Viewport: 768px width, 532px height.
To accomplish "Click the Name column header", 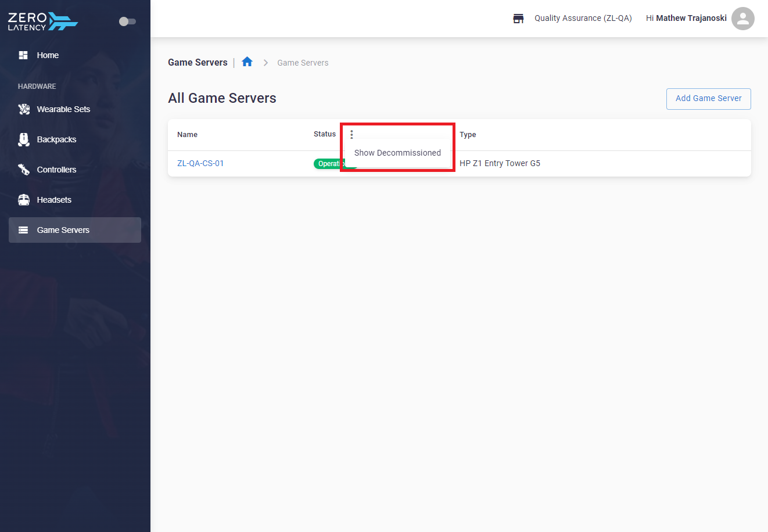I will click(x=187, y=134).
